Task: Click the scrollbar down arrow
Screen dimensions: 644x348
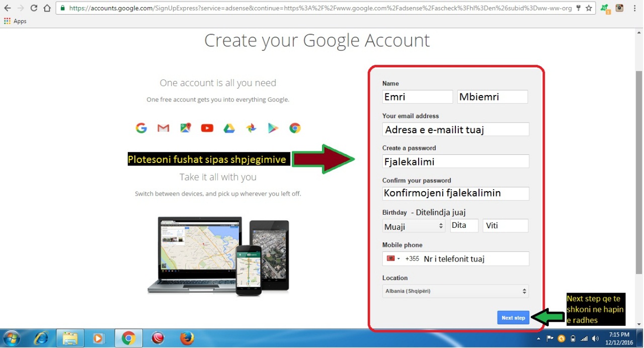Action: click(639, 324)
